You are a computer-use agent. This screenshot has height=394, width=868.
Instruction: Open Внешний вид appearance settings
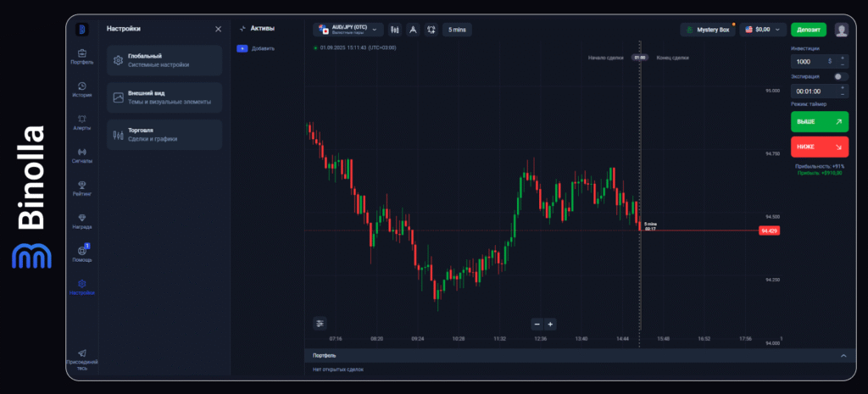[x=164, y=97]
